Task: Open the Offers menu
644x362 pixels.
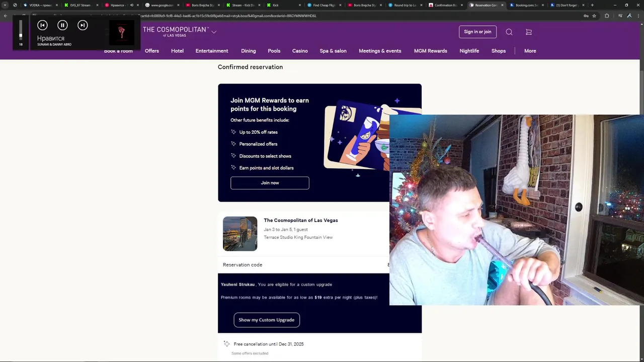Action: click(x=152, y=51)
